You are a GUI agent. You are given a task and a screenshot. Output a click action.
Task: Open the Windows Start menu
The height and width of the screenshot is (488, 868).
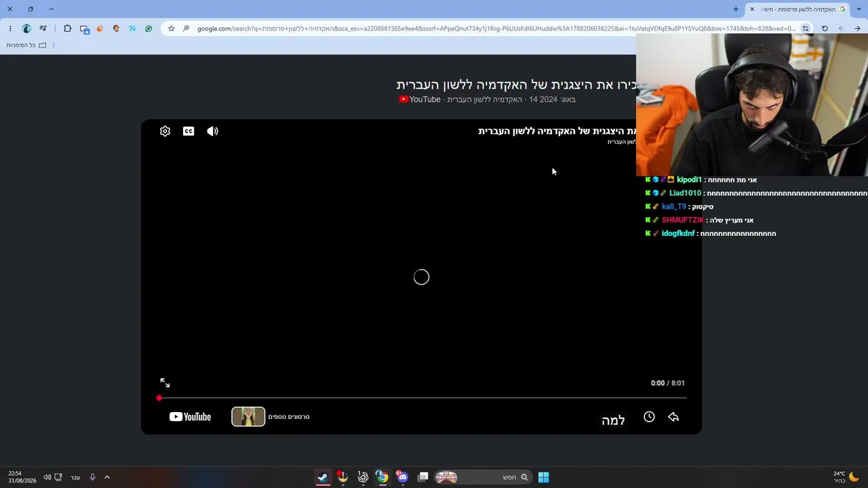point(543,477)
